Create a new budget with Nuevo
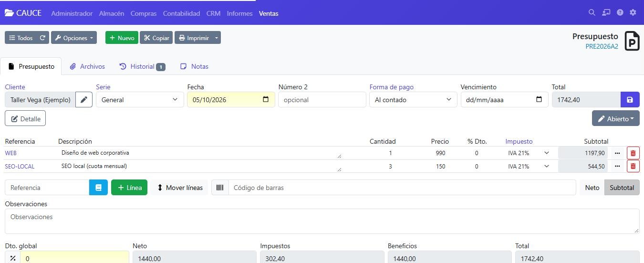Screen dimensions: 644x263 (x=122, y=38)
